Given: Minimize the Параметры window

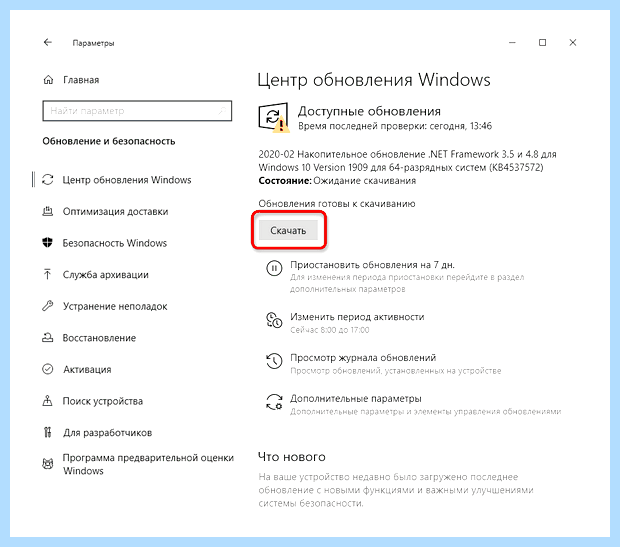Looking at the screenshot, I should (x=512, y=42).
